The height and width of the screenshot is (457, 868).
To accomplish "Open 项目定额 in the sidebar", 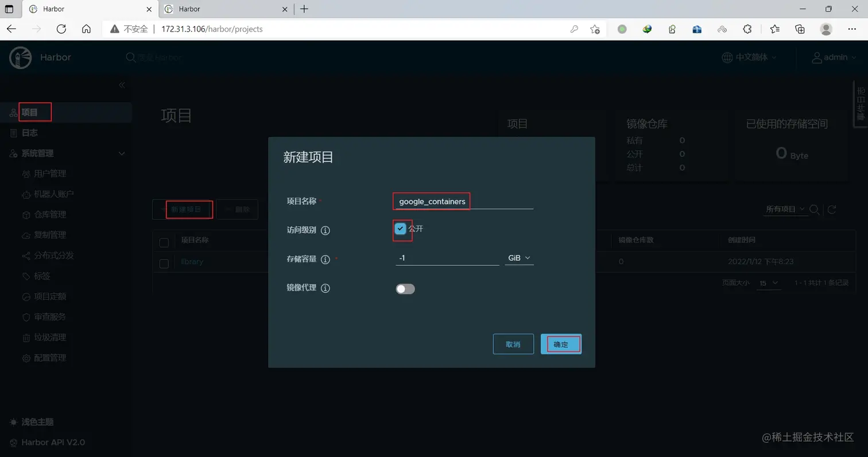I will [x=50, y=297].
